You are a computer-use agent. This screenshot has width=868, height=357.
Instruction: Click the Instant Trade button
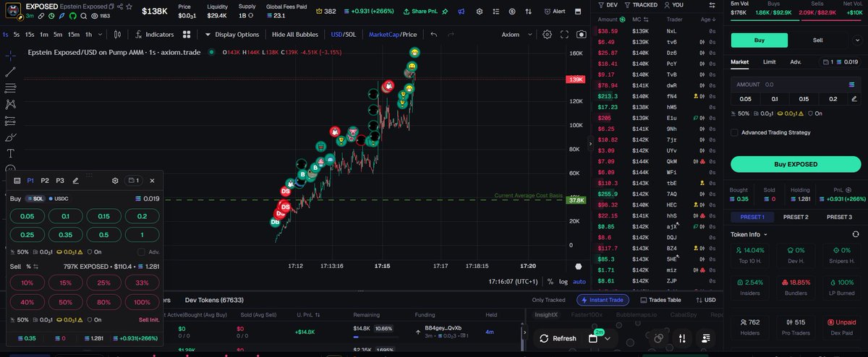click(603, 300)
